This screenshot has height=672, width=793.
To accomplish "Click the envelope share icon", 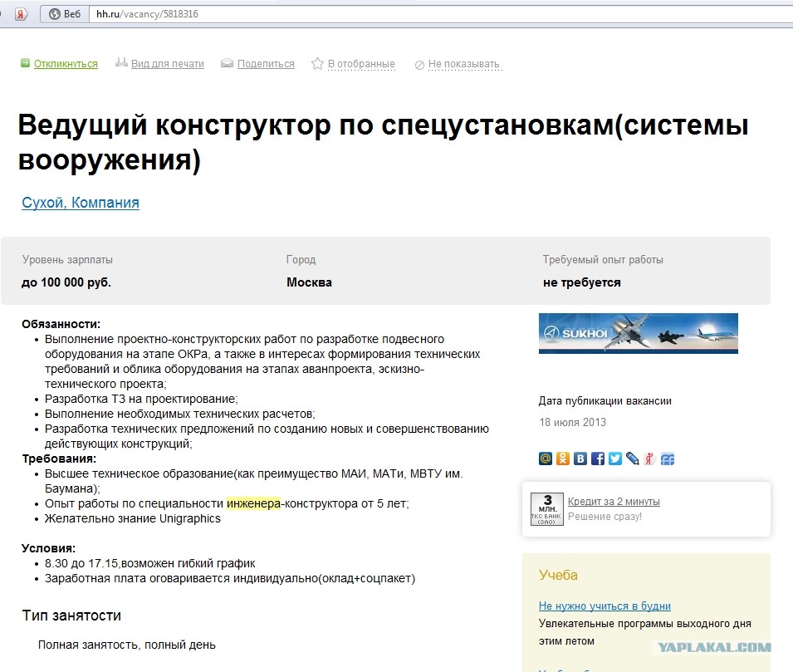I will coord(227,63).
